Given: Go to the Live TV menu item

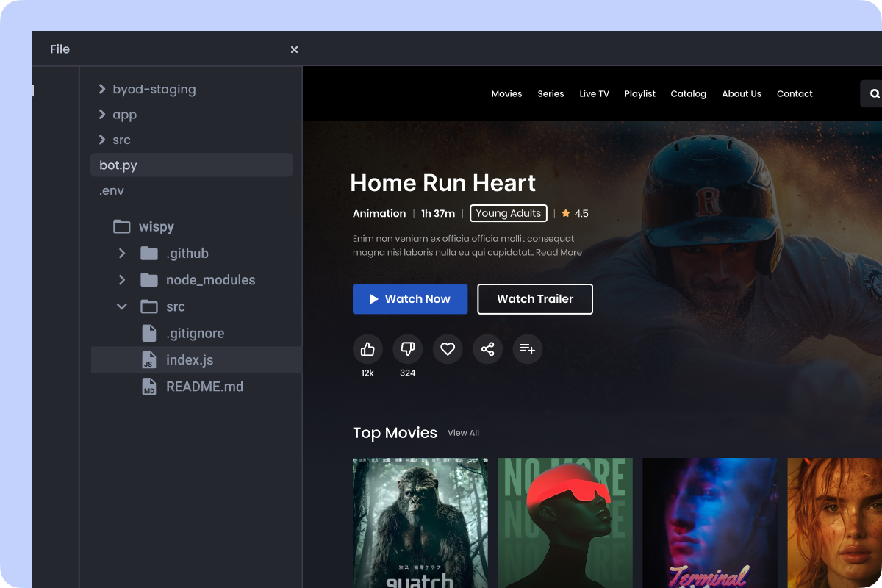Looking at the screenshot, I should pyautogui.click(x=594, y=94).
